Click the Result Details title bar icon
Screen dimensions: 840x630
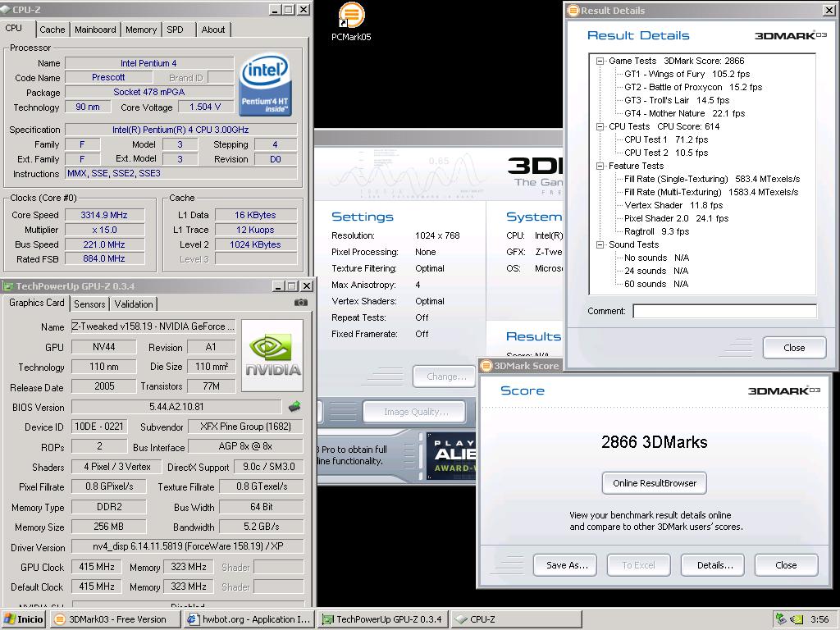(x=573, y=10)
